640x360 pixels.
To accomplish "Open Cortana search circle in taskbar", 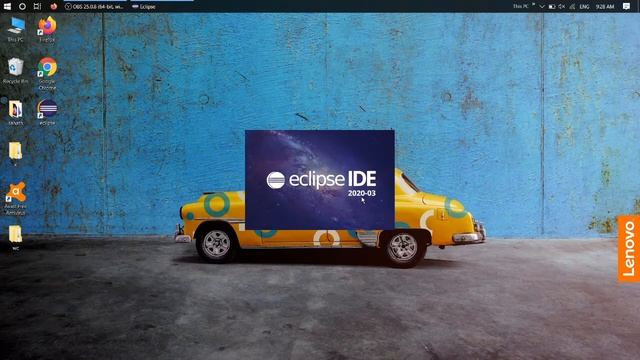I will click(22, 7).
